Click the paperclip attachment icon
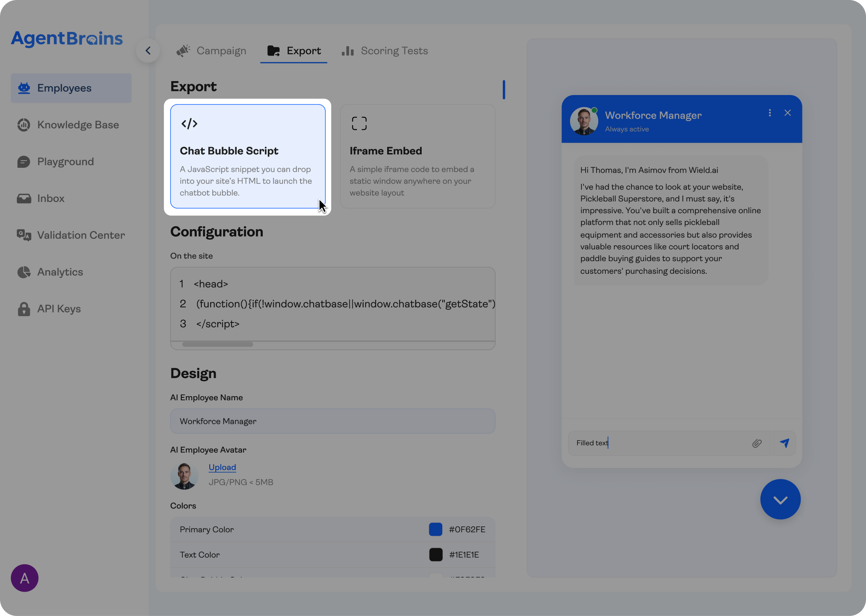This screenshot has width=866, height=616. pos(757,443)
